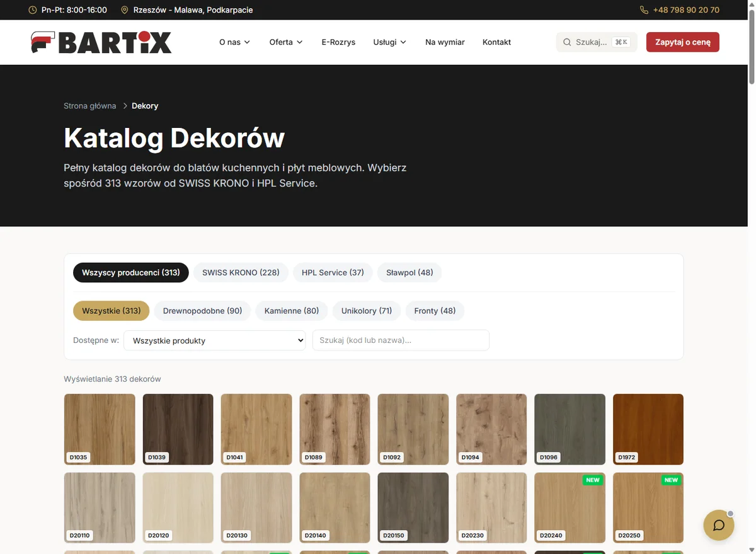The width and height of the screenshot is (756, 554).
Task: Filter by HPL Service (37)
Action: pos(333,272)
